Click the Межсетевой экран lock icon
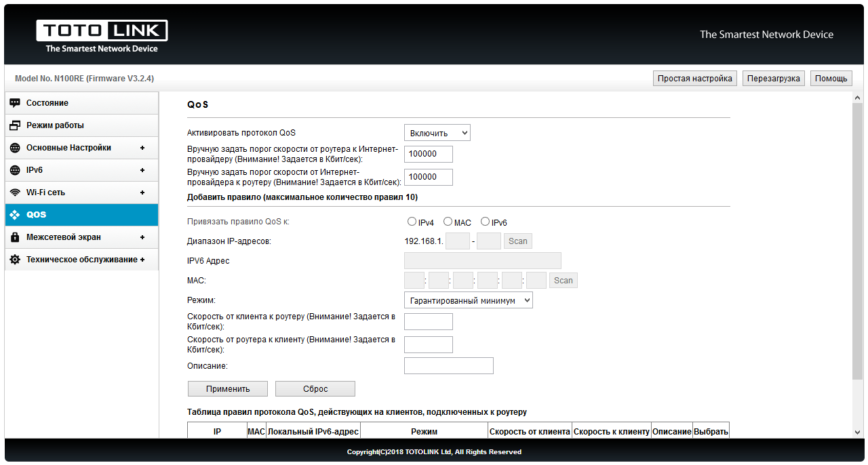The width and height of the screenshot is (868, 465). click(x=15, y=237)
